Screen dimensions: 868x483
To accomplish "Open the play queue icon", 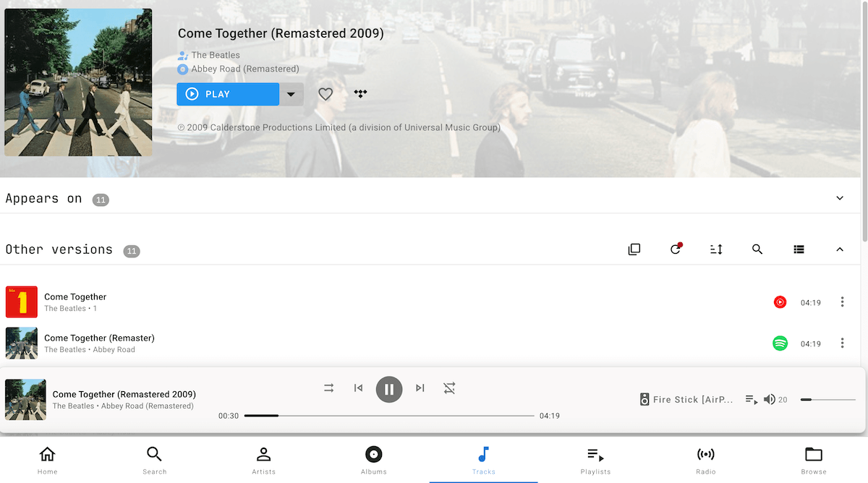I will pos(752,400).
